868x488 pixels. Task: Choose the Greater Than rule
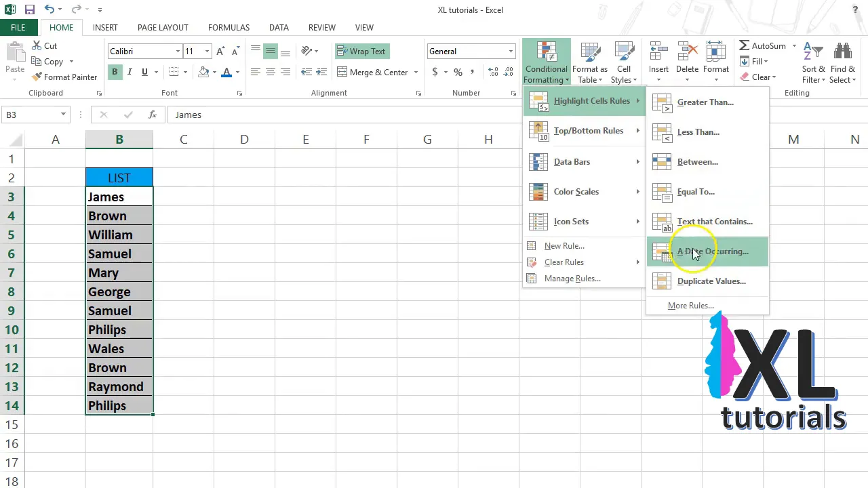click(707, 102)
